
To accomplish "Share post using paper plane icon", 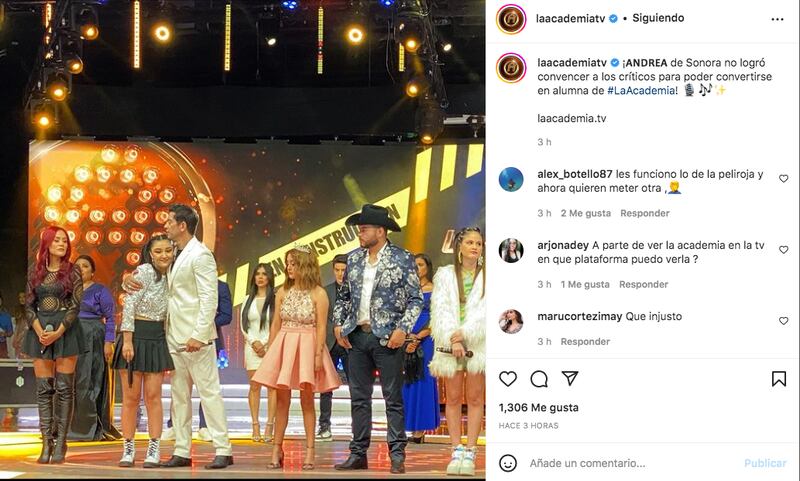I will pos(570,378).
